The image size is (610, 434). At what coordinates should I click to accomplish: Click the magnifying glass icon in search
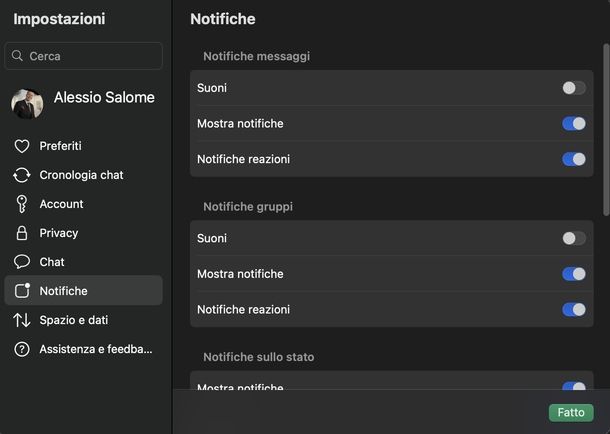(17, 56)
